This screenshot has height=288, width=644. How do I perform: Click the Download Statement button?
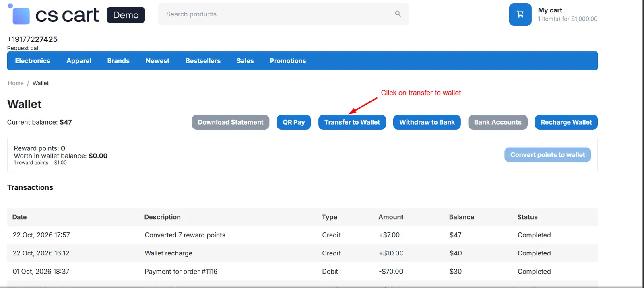coord(231,122)
